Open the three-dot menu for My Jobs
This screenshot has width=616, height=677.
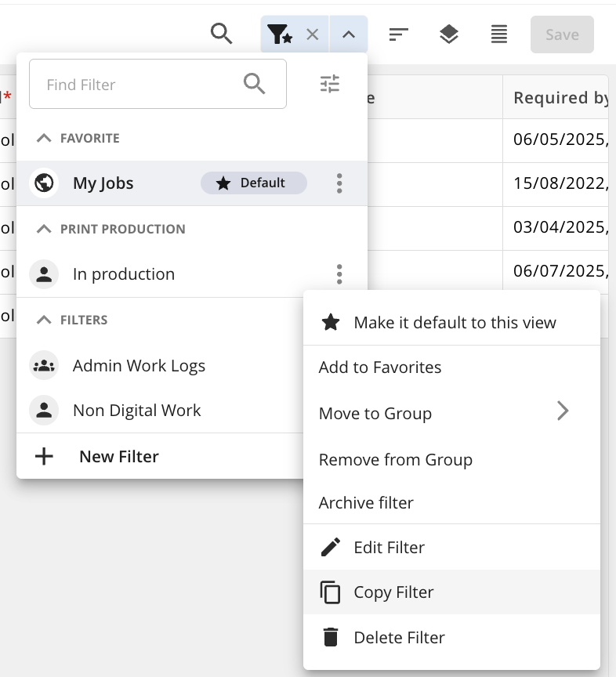(x=339, y=183)
